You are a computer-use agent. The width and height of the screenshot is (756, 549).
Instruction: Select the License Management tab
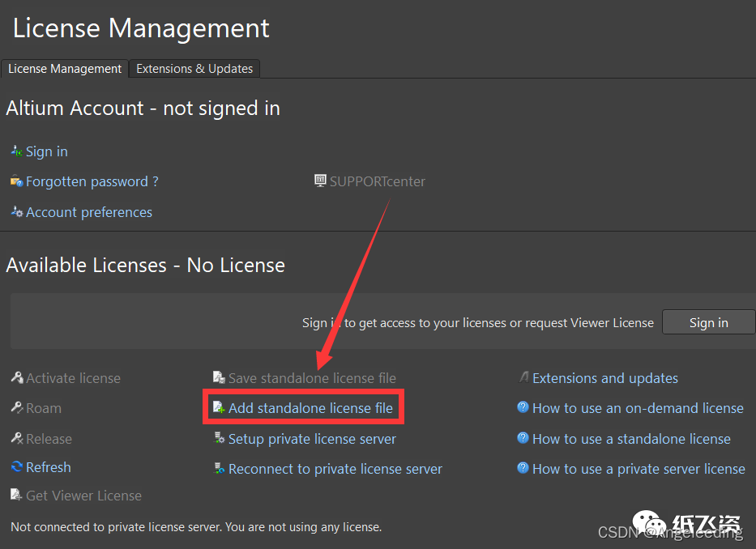(x=65, y=69)
